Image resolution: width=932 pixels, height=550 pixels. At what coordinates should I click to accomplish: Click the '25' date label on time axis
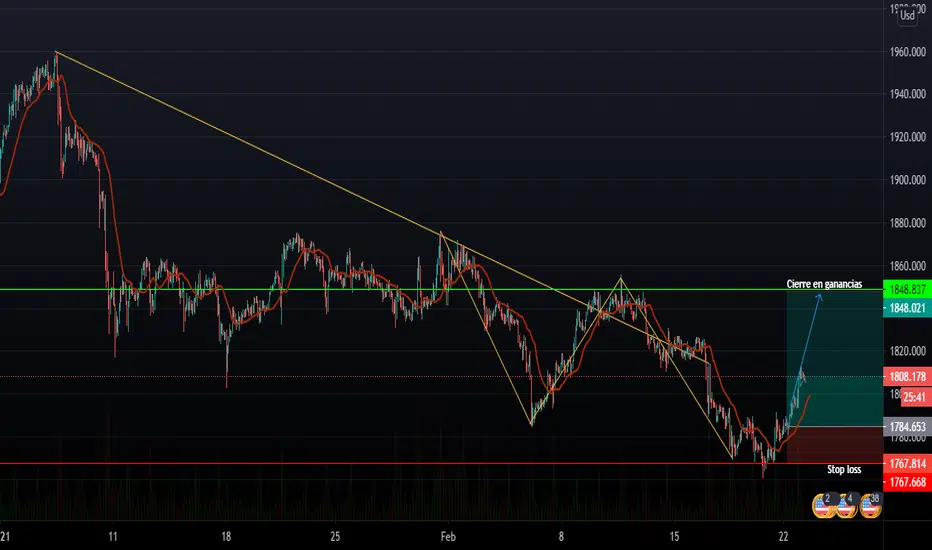point(335,536)
